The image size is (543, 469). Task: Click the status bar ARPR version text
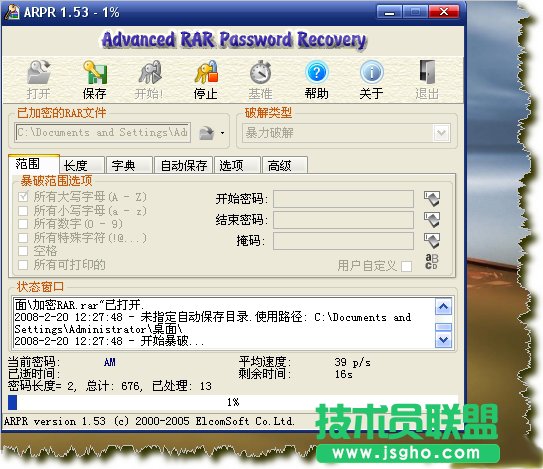point(149,421)
